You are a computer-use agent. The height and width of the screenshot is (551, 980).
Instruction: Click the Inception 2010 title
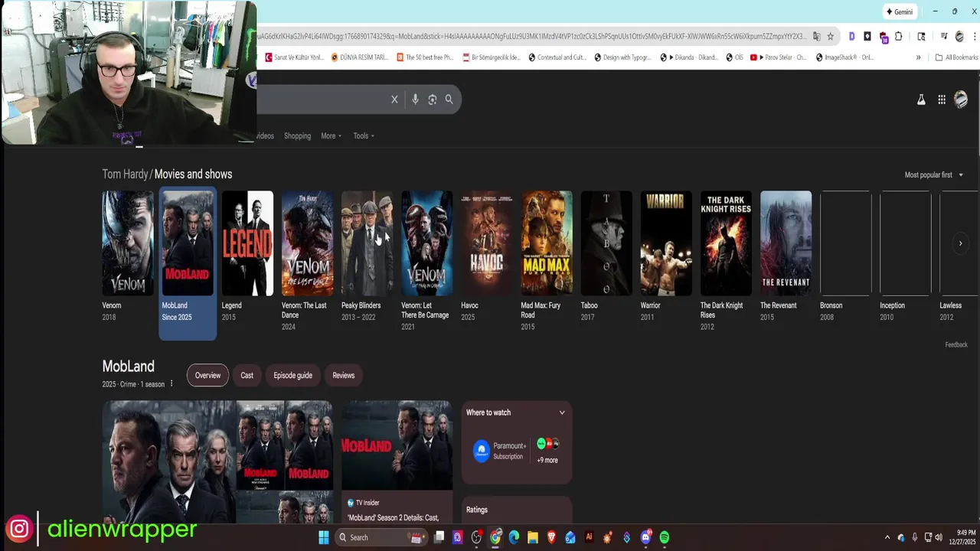coord(892,305)
